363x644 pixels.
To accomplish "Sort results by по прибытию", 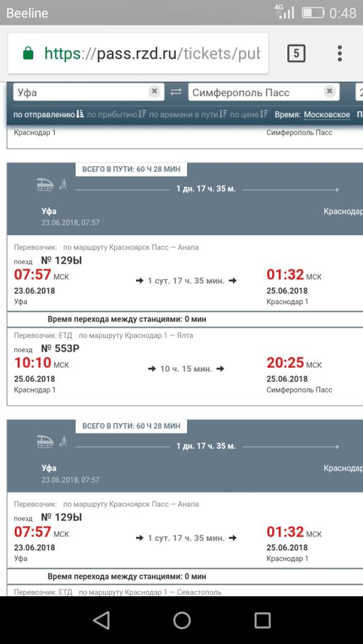I will click(116, 114).
